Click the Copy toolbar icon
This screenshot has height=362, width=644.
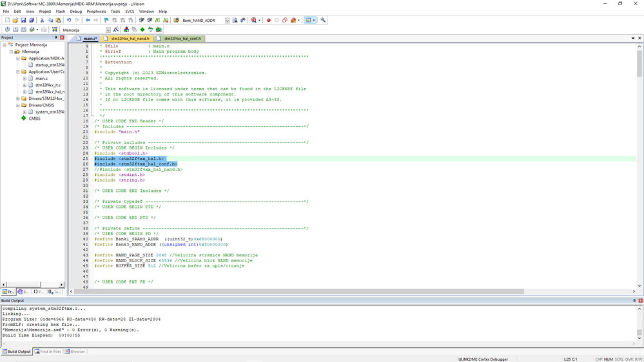[50, 20]
